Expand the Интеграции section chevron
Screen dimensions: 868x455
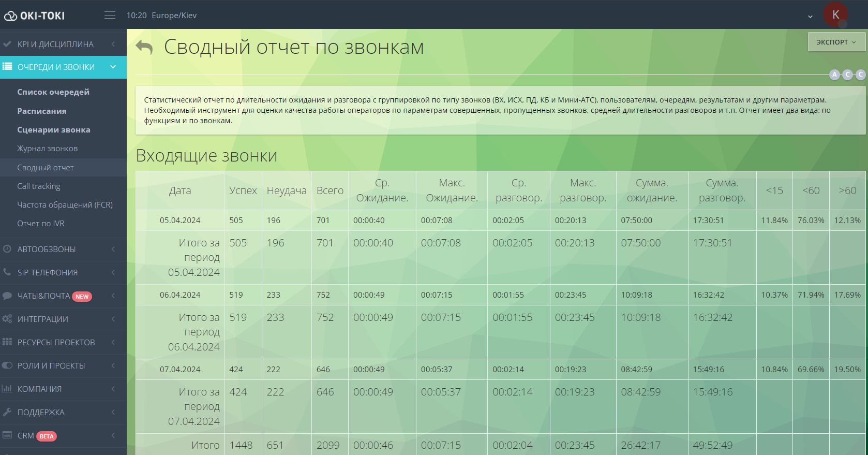(113, 319)
